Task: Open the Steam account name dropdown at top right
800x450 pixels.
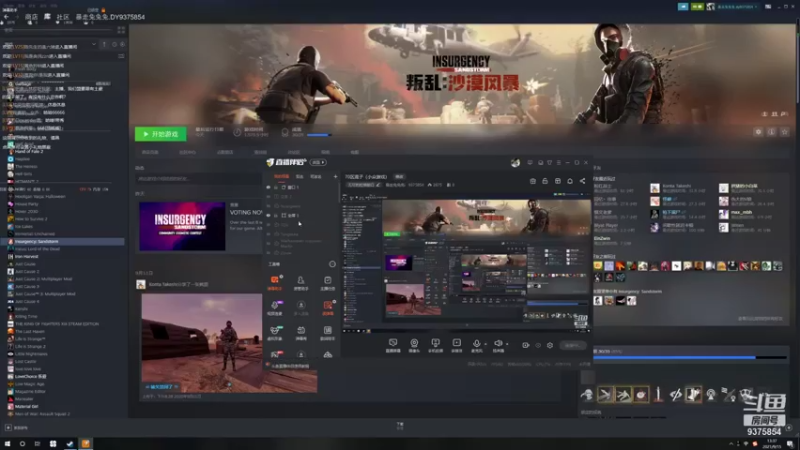Action: [737, 7]
